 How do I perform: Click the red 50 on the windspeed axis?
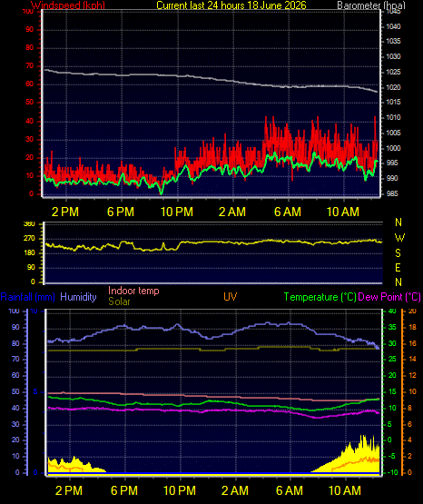click(30, 103)
